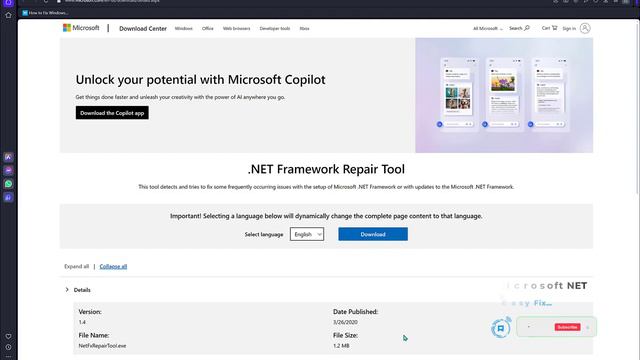Click the Sign in link
Image resolution: width=640 pixels, height=360 pixels.
pos(569,28)
